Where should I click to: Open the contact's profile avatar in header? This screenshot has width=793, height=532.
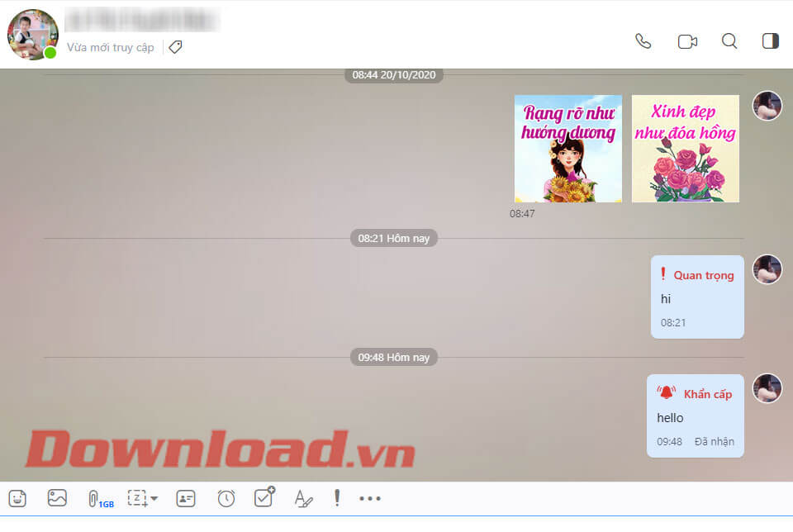(x=33, y=35)
